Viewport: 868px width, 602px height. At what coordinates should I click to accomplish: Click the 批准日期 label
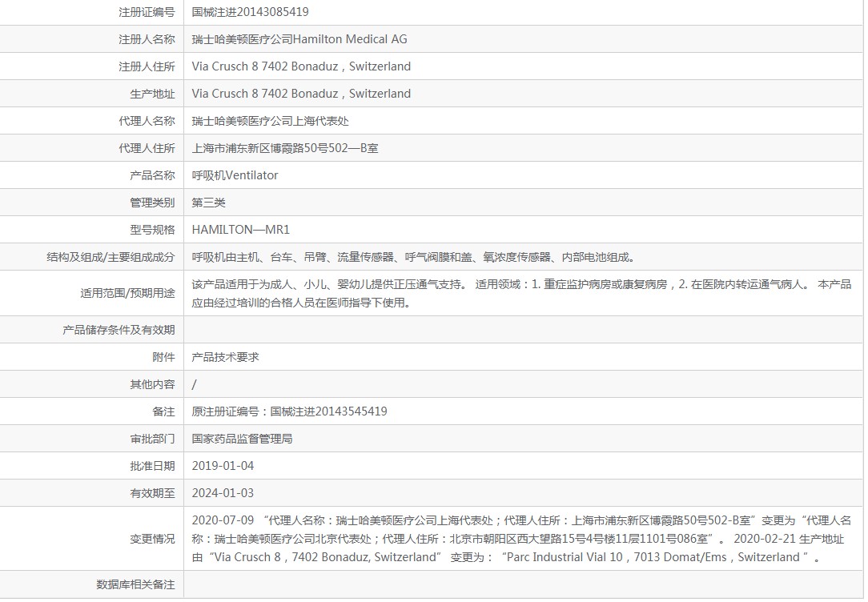coord(152,466)
